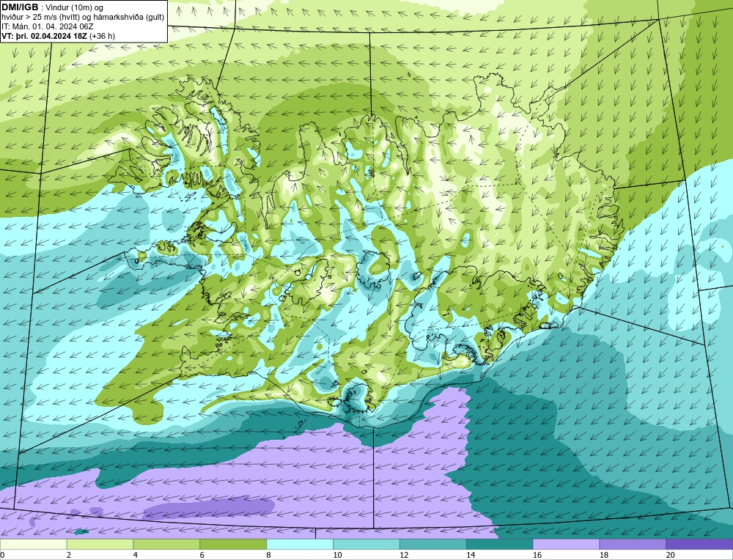733x560 pixels.
Task: Click the 'VT: þri. 02.04.2024 18Z' valid time
Action: (44, 36)
